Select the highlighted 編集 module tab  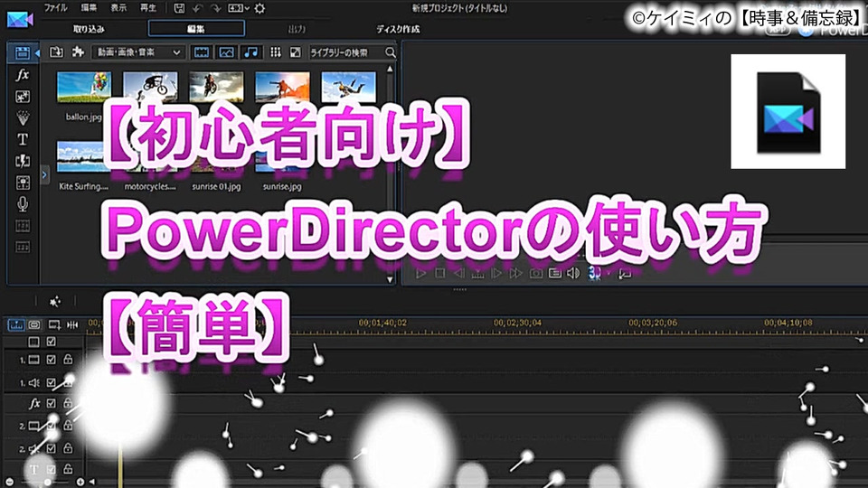[x=196, y=29]
